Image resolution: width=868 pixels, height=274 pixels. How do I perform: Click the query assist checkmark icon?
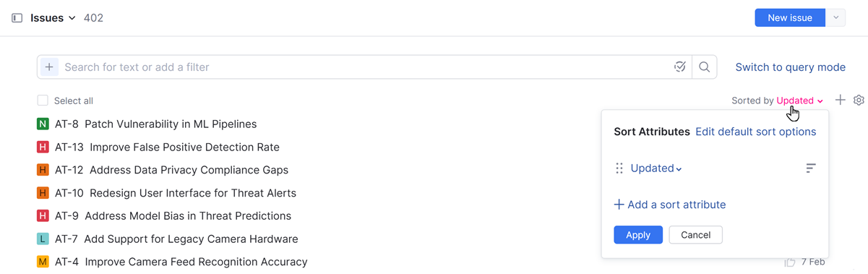pos(679,67)
